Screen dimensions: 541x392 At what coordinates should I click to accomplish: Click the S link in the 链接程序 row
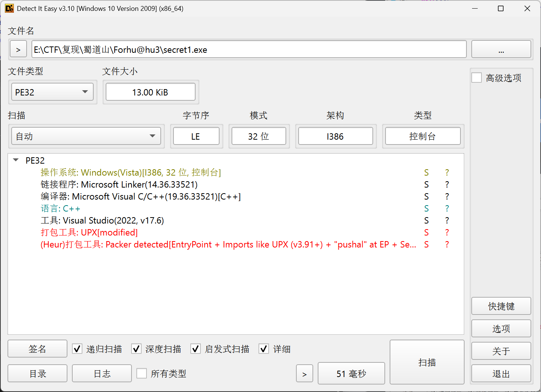click(x=426, y=184)
